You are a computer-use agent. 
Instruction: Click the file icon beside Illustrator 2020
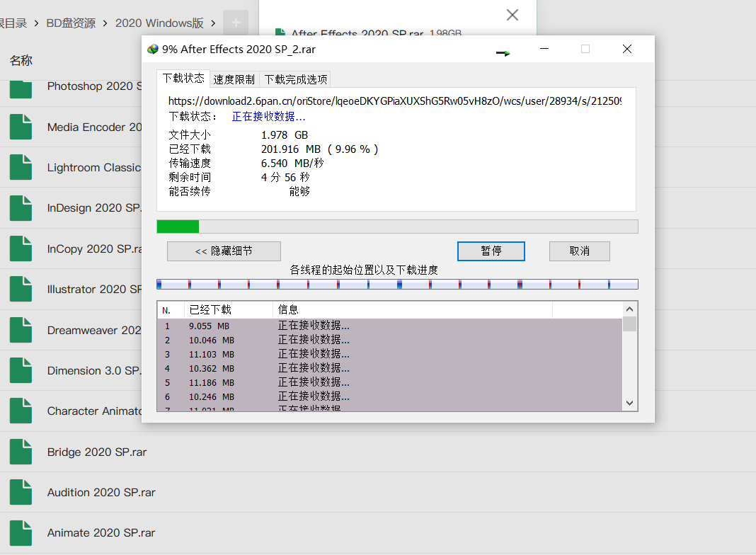click(x=21, y=289)
